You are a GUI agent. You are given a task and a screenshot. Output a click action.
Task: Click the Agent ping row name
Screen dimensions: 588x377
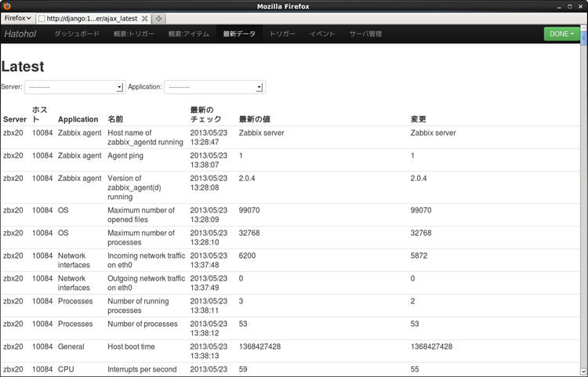coord(125,155)
